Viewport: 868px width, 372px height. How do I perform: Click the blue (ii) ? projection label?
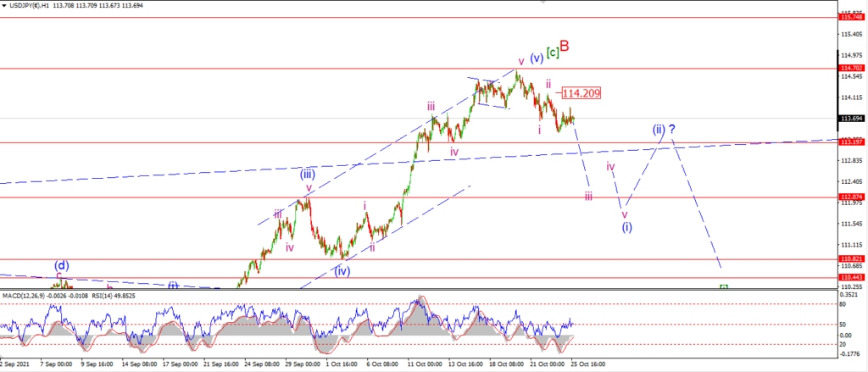[x=663, y=130]
